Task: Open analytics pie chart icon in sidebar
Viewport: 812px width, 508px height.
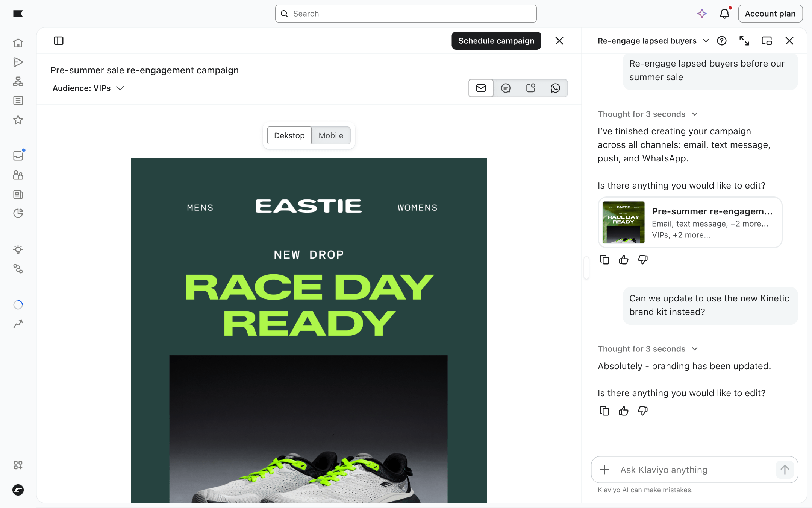Action: (x=18, y=213)
